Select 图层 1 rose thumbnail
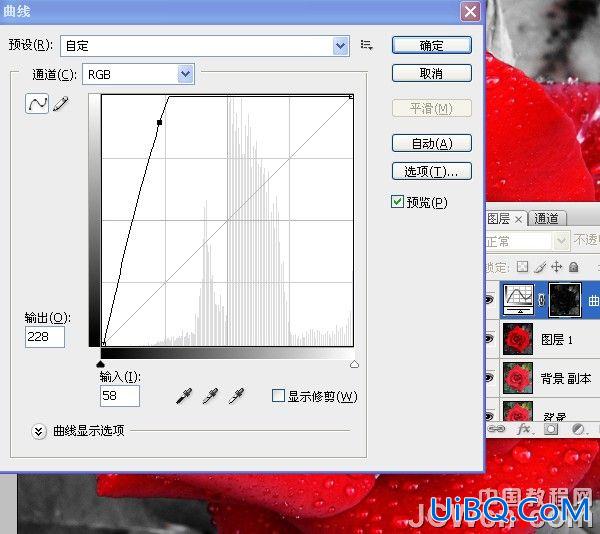600x534 pixels. (x=518, y=339)
